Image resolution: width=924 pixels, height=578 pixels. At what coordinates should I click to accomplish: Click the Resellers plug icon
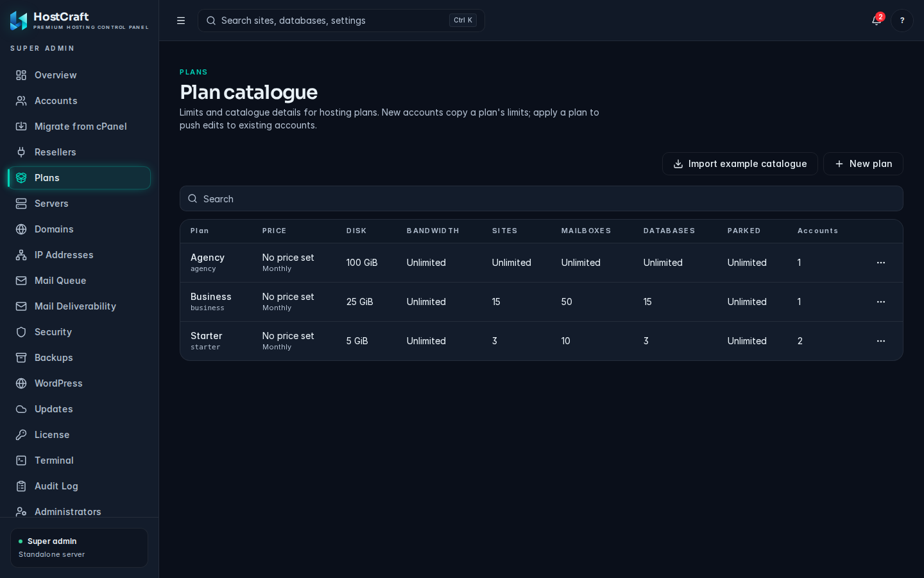click(x=21, y=152)
